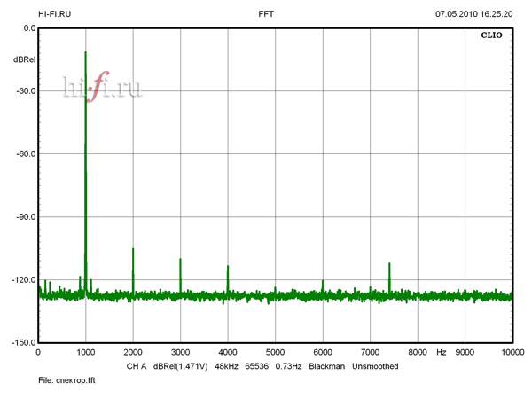Click the FFT title at top

266,14
